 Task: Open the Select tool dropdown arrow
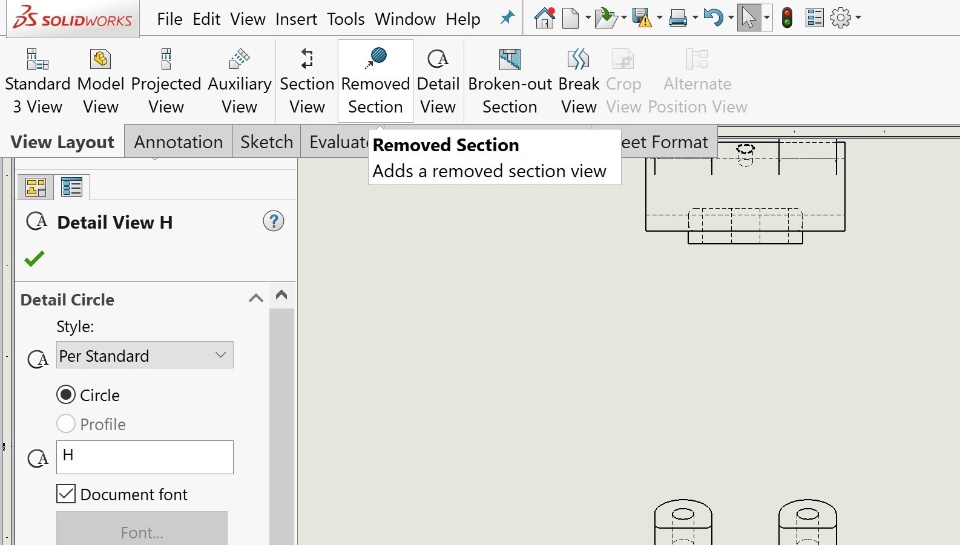tap(767, 18)
